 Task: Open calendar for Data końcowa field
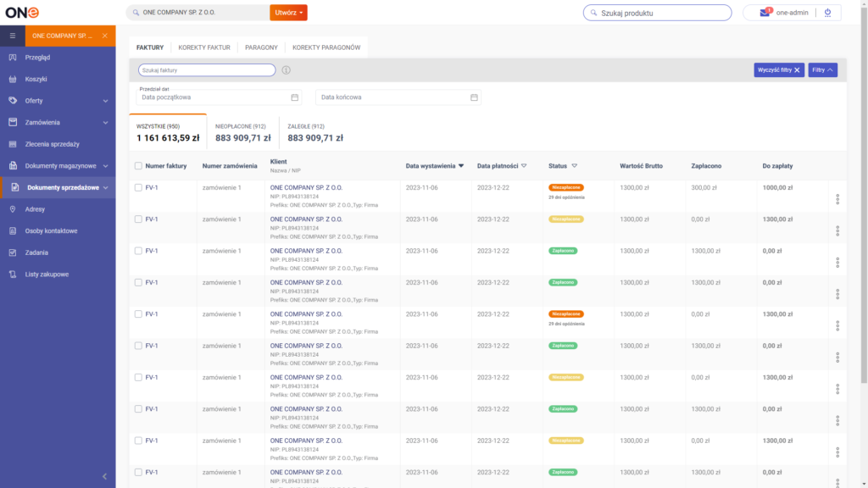click(474, 97)
